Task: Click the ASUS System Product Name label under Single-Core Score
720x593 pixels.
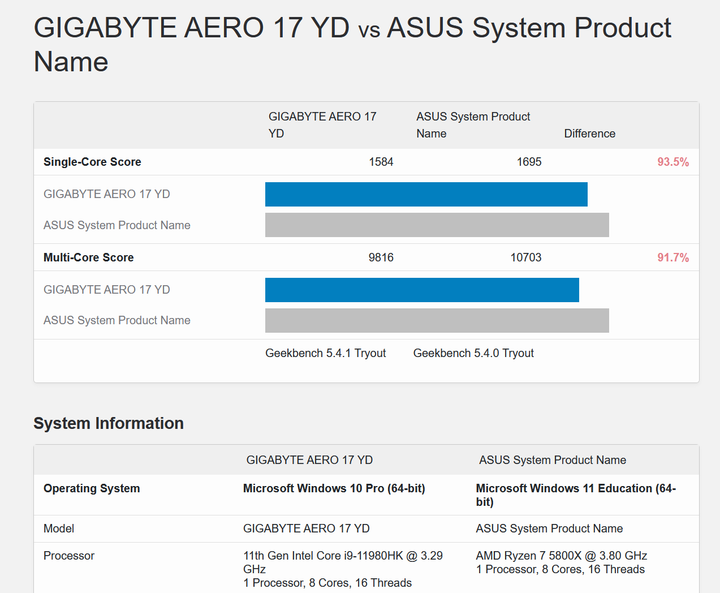Action: point(117,226)
